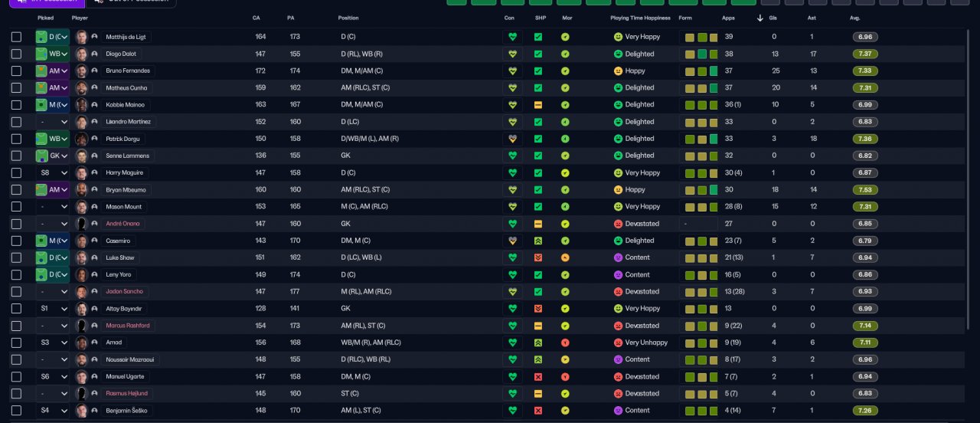The image size is (980, 423).
Task: Tick the checkbox for Bruno Fernandes
Action: tap(16, 70)
